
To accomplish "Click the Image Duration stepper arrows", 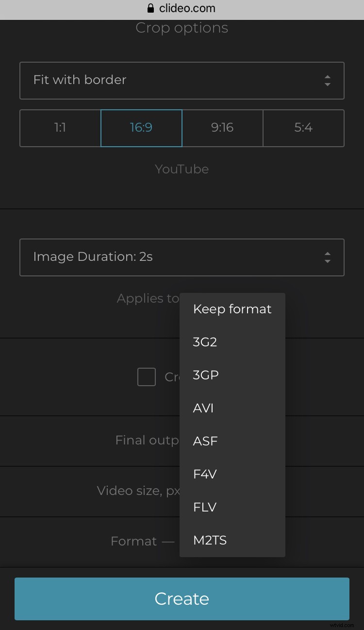I will (328, 257).
